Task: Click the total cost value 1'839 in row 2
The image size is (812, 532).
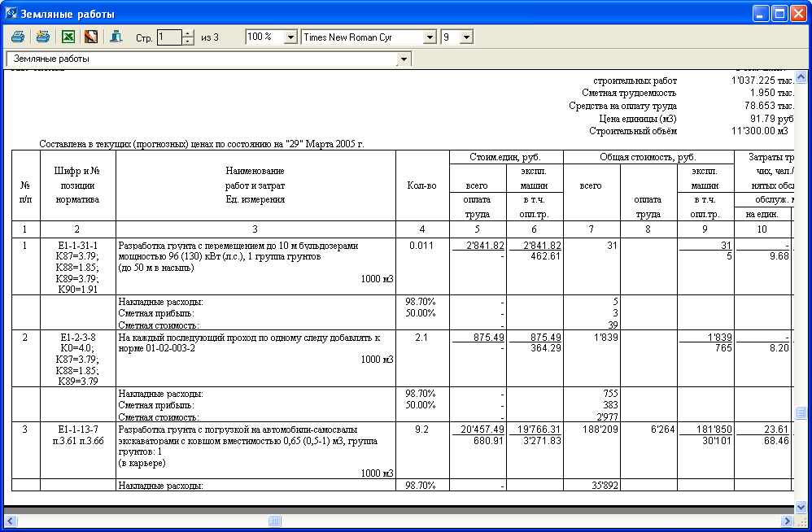Action: pos(605,338)
